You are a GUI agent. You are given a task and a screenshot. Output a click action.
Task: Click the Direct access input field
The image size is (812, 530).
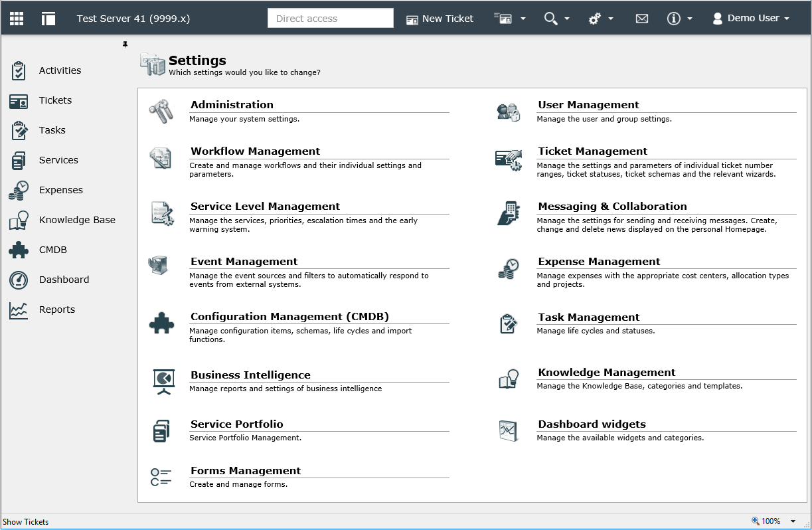(331, 19)
